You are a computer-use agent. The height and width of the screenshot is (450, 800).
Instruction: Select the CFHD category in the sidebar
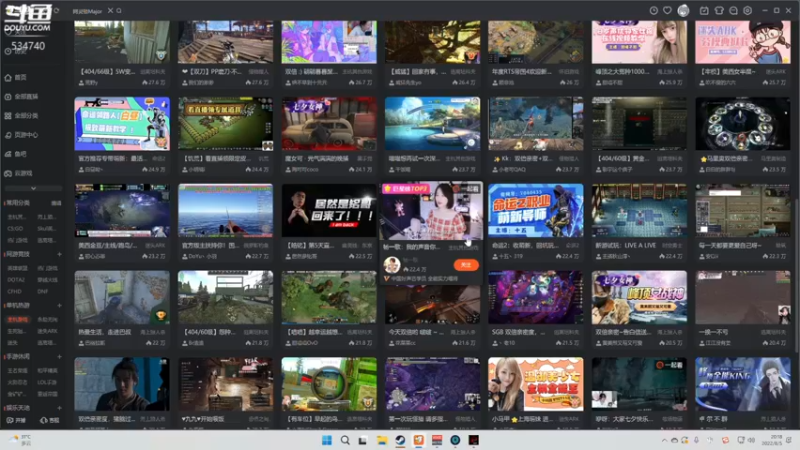[15, 291]
